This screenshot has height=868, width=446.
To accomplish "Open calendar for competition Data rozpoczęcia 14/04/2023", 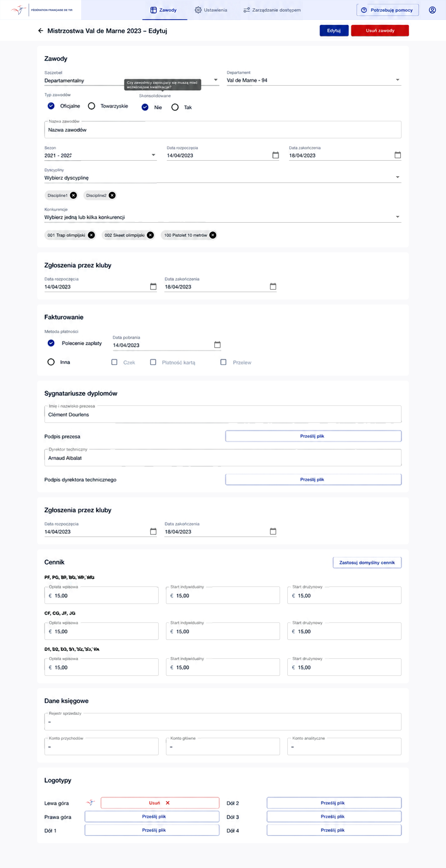I will 275,155.
